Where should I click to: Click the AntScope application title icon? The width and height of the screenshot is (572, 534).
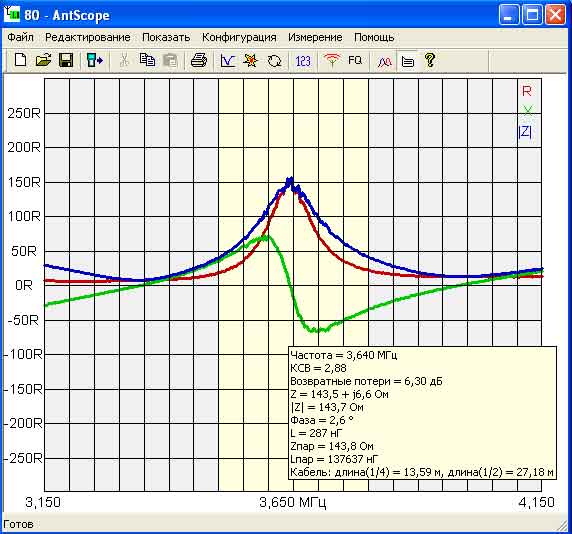[11, 15]
